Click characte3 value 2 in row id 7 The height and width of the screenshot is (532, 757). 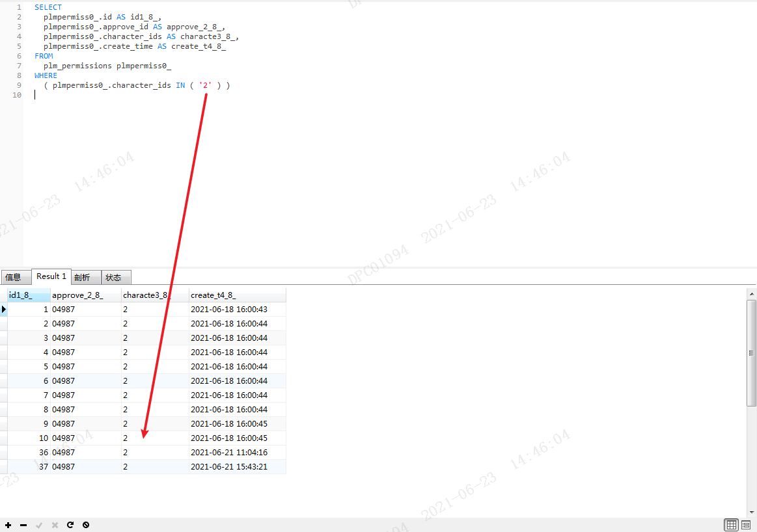point(154,395)
